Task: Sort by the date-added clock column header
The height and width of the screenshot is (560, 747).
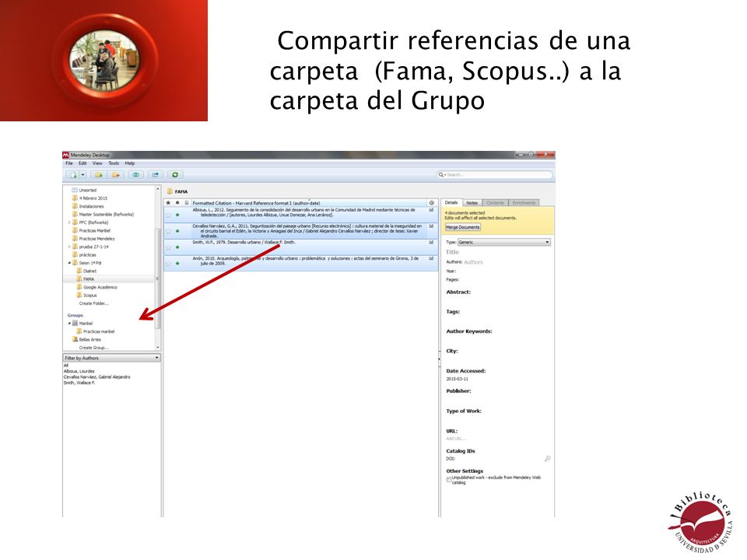Action: point(432,203)
